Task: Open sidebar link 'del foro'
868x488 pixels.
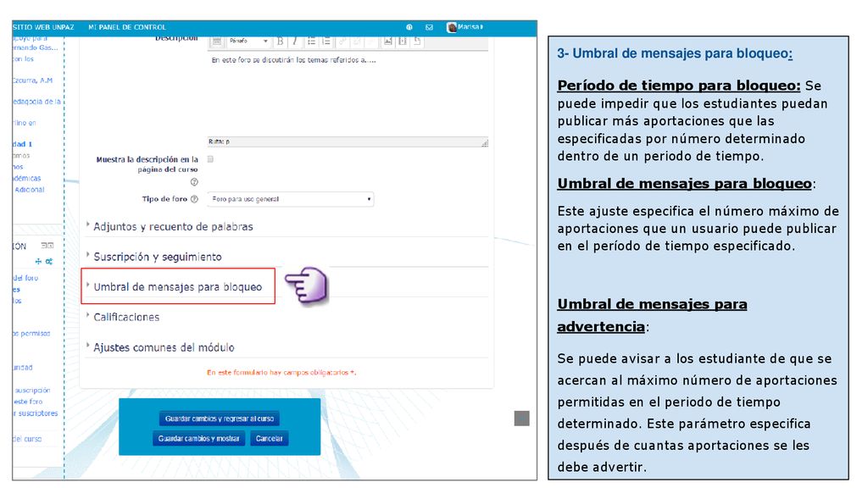Action: 25,278
